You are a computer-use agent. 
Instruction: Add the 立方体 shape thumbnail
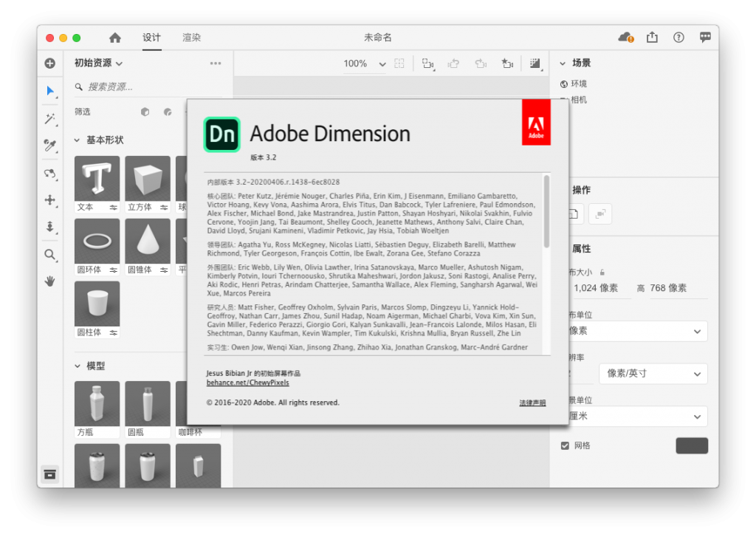[x=148, y=179]
